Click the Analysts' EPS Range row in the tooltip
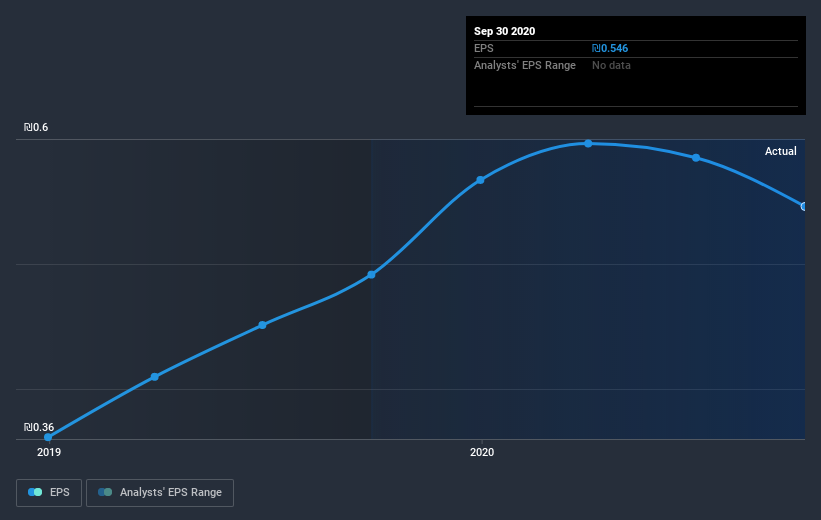Screen dimensions: 821x520 click(636, 65)
